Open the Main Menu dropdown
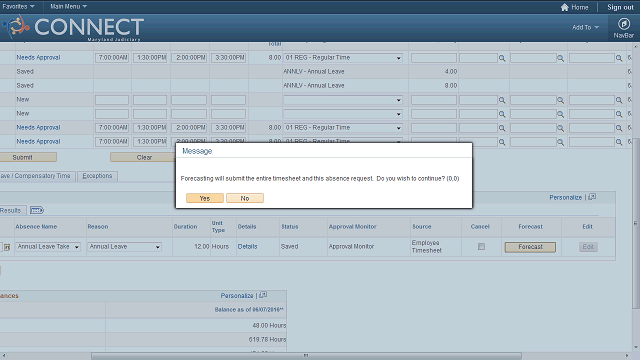This screenshot has height=360, width=640. tap(68, 7)
